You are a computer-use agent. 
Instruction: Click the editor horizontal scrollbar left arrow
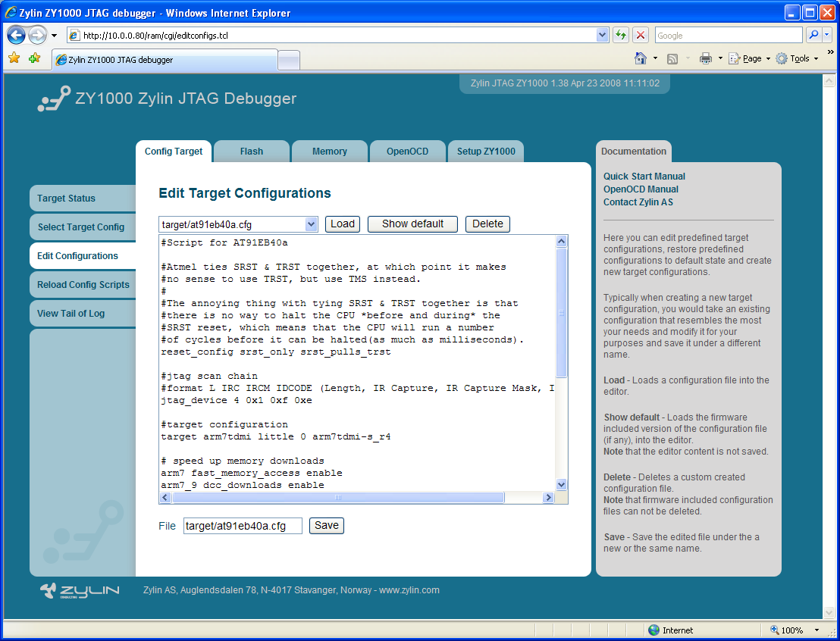click(165, 498)
